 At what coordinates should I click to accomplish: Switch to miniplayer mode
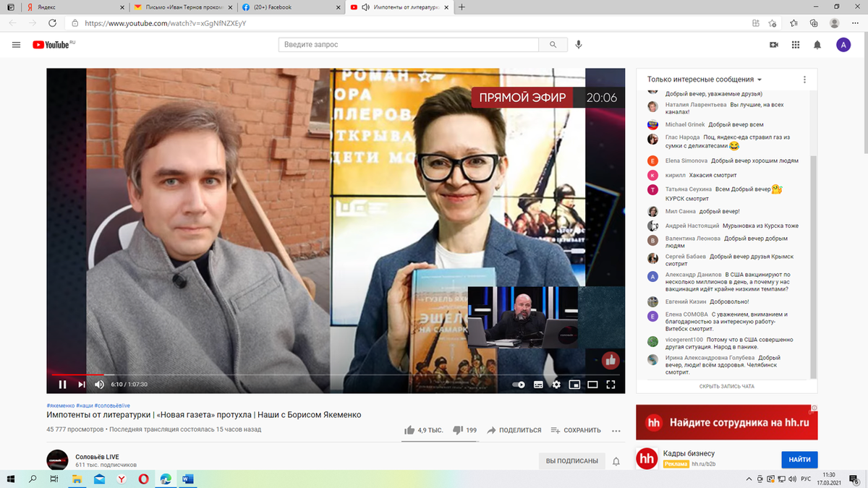point(574,385)
